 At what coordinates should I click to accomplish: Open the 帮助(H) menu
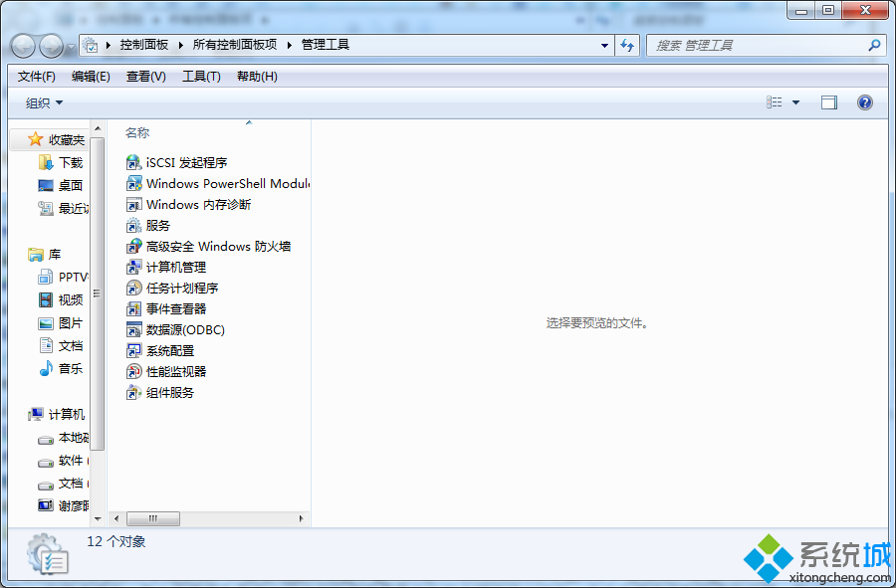click(x=257, y=77)
